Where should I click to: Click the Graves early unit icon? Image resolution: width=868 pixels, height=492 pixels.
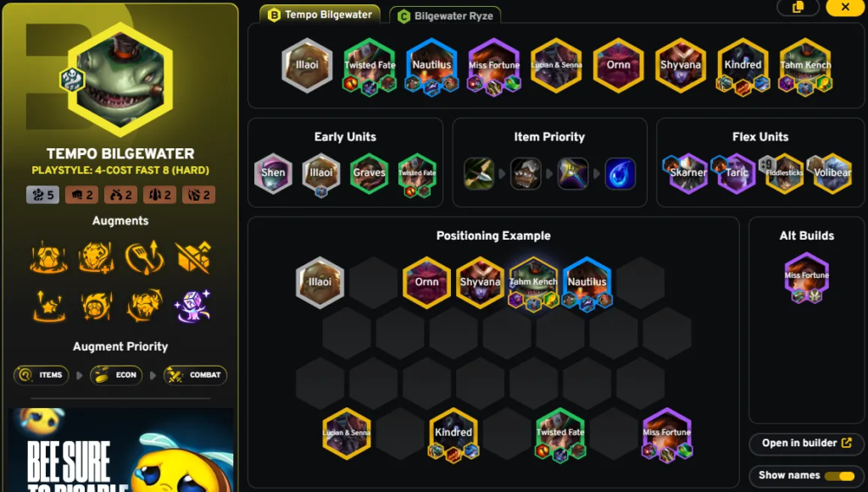pyautogui.click(x=370, y=173)
